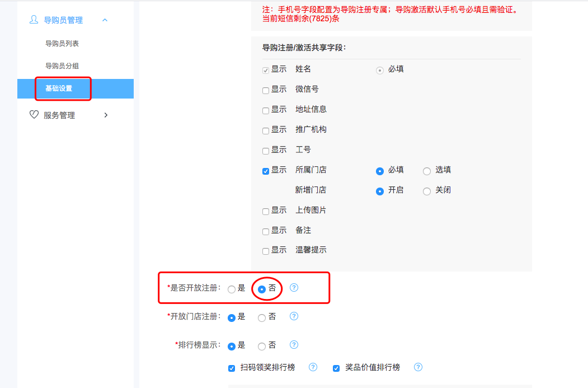This screenshot has height=388, width=588.
Task: Select 否 for 排行榜显示
Action: pos(262,347)
